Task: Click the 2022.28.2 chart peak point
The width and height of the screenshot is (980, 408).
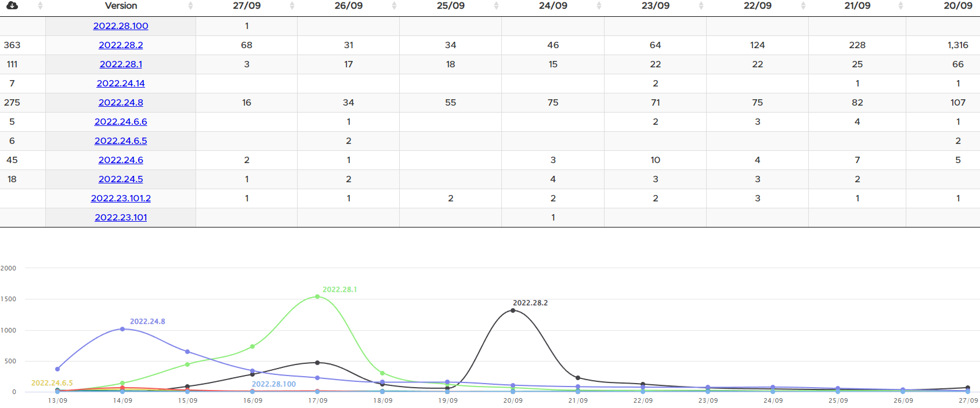Action: (x=513, y=310)
